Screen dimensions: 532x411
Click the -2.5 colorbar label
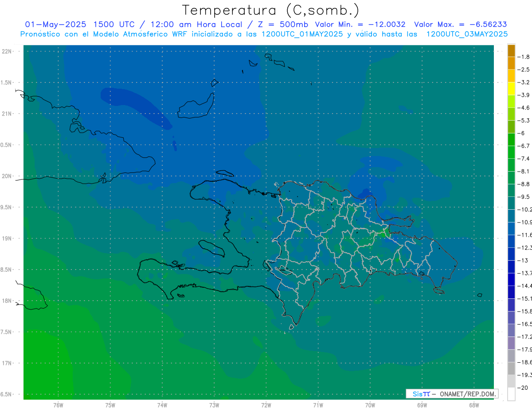524,70
